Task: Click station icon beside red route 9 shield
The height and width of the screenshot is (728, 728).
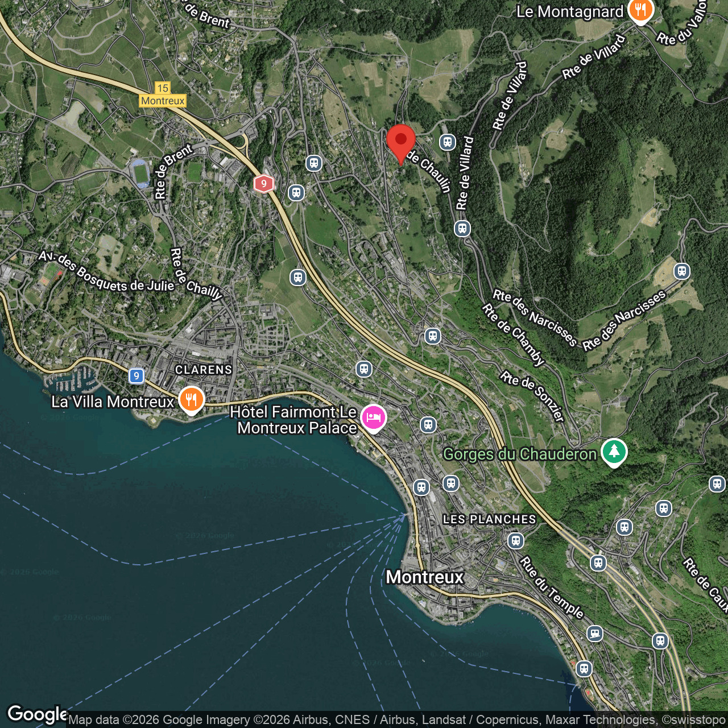Action: click(x=296, y=193)
